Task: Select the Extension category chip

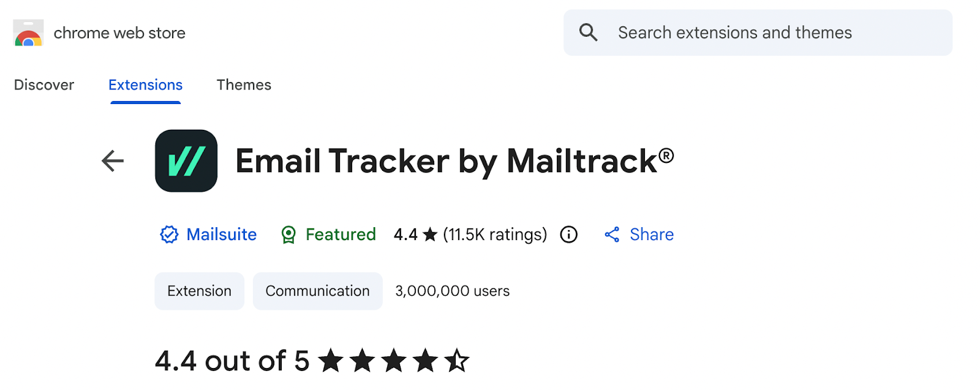Action: (199, 291)
